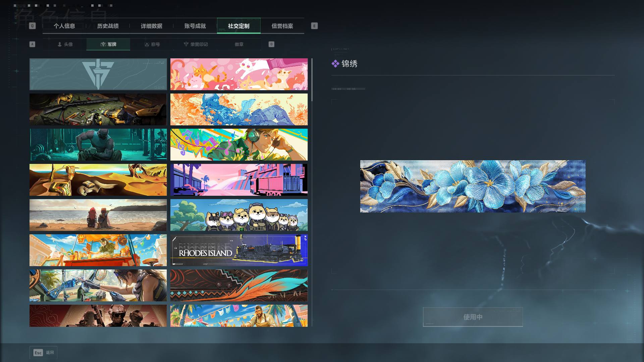Screen dimensions: 644x362
Task: Click the blue flower 锦绣 preview image
Action: [x=473, y=186]
